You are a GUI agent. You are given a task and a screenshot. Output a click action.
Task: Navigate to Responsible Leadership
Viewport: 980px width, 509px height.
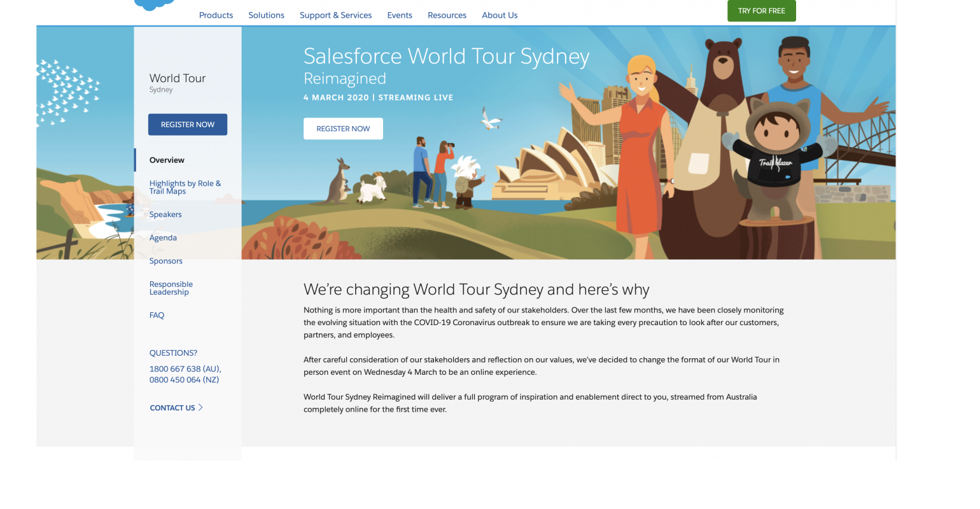pos(171,288)
